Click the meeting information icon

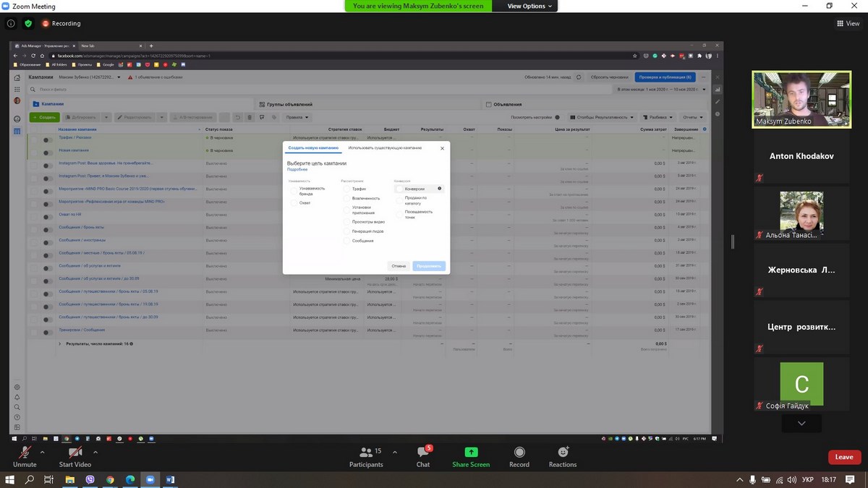coord(11,23)
